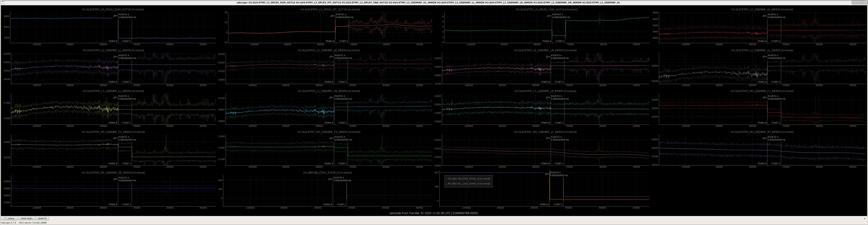
Task: Select the H1:SUS-ETMY_L3_OPLEV_PIT_OUT16 plot title
Action: 330,10
